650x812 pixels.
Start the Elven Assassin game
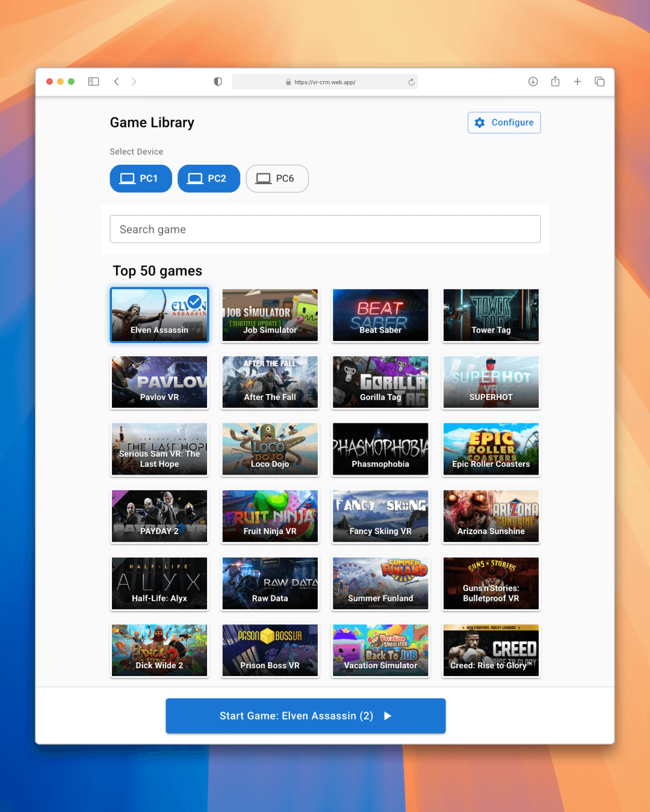pyautogui.click(x=305, y=716)
